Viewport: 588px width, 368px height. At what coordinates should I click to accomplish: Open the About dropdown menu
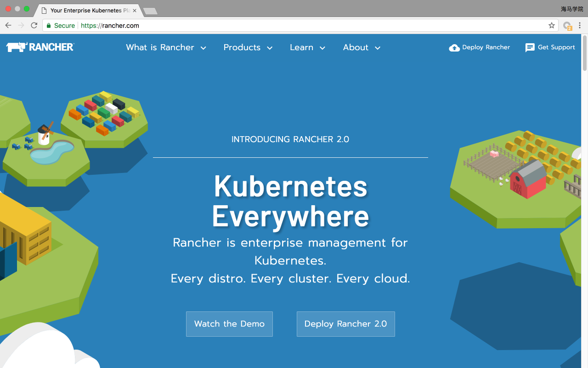pos(362,47)
